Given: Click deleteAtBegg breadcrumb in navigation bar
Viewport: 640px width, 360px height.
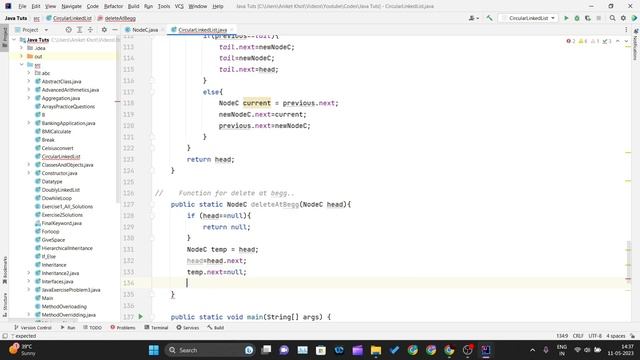Looking at the screenshot, I should tap(120, 18).
